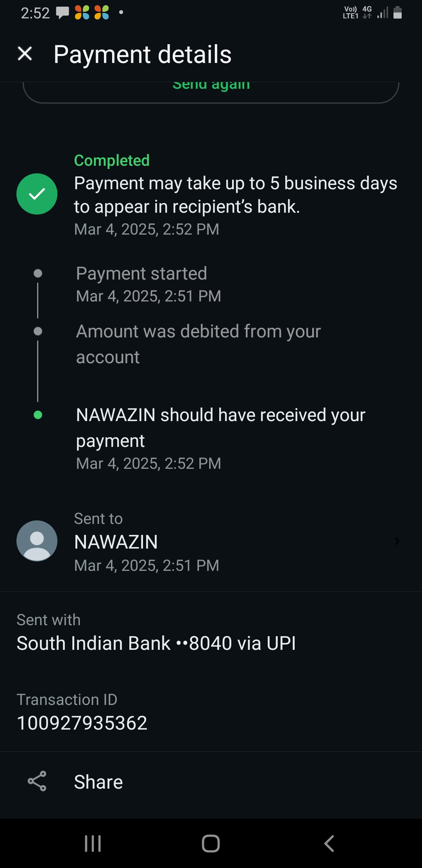This screenshot has height=868, width=422.
Task: Tap Android recent apps button
Action: click(93, 843)
